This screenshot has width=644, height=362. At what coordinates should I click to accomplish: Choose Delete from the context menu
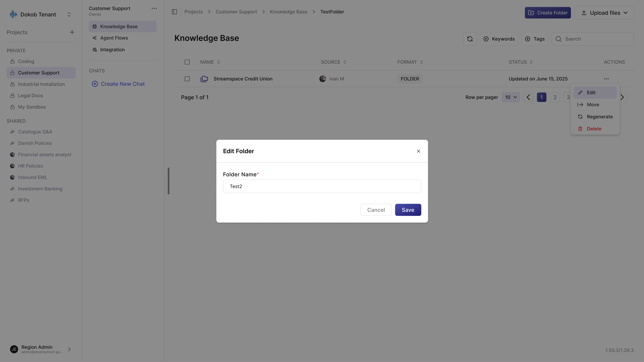pyautogui.click(x=595, y=129)
